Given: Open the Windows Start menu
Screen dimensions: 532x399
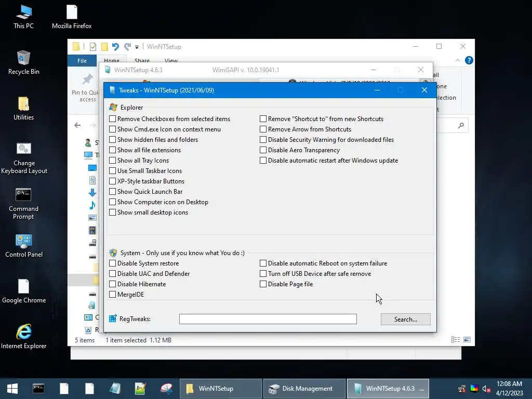Looking at the screenshot, I should pos(12,389).
